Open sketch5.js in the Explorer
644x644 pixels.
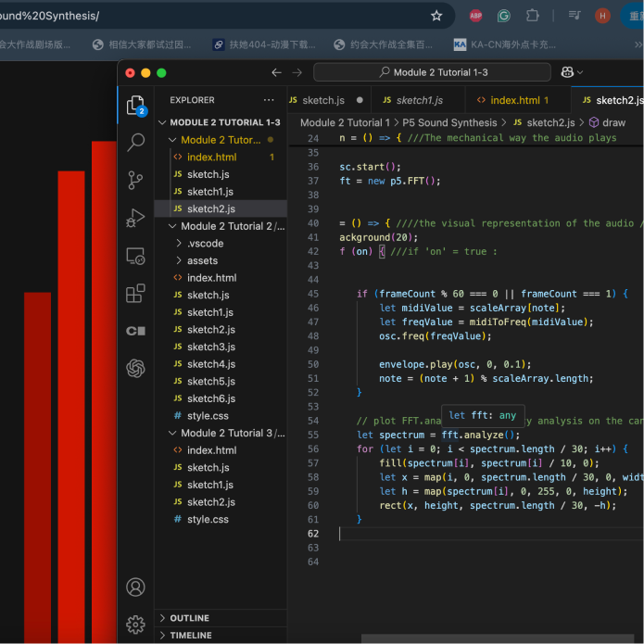221,381
